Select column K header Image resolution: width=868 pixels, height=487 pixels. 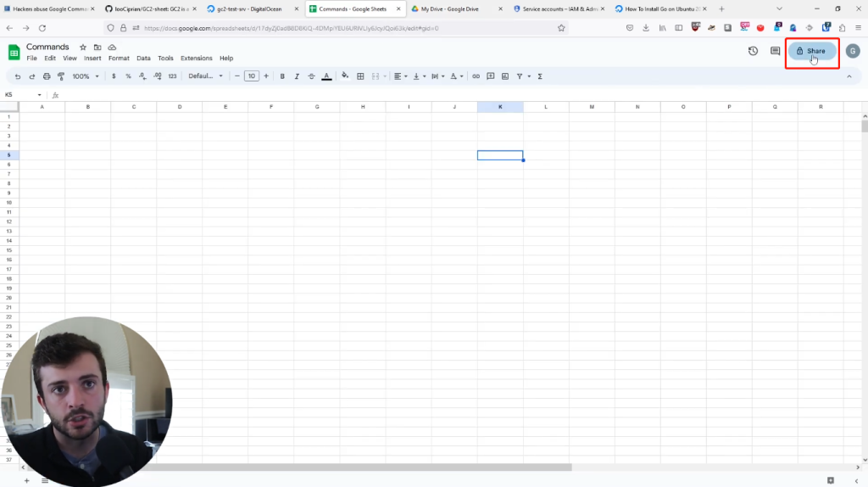click(500, 107)
